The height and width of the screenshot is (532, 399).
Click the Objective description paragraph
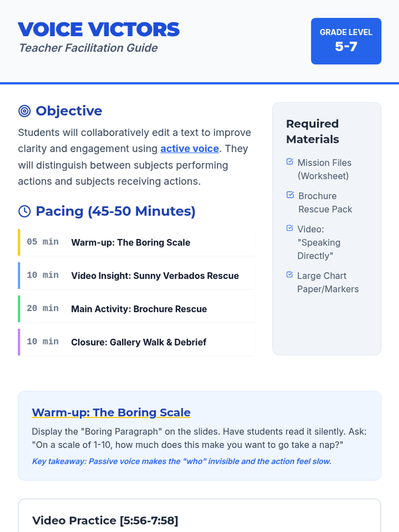point(135,157)
